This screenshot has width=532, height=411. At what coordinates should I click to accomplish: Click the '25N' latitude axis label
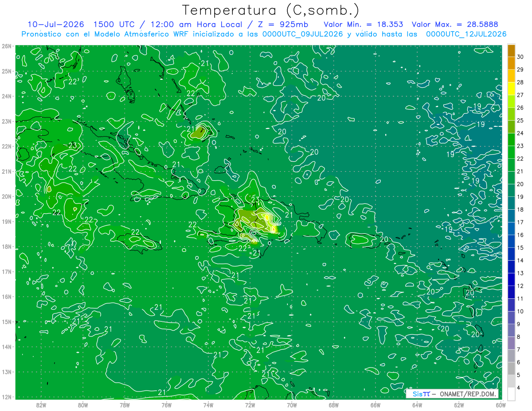(x=7, y=71)
